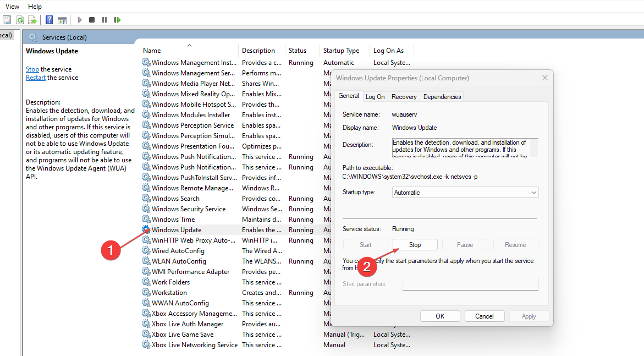The image size is (644, 356).
Task: Select the gear icon for Windows Perception Service
Action: tap(146, 125)
